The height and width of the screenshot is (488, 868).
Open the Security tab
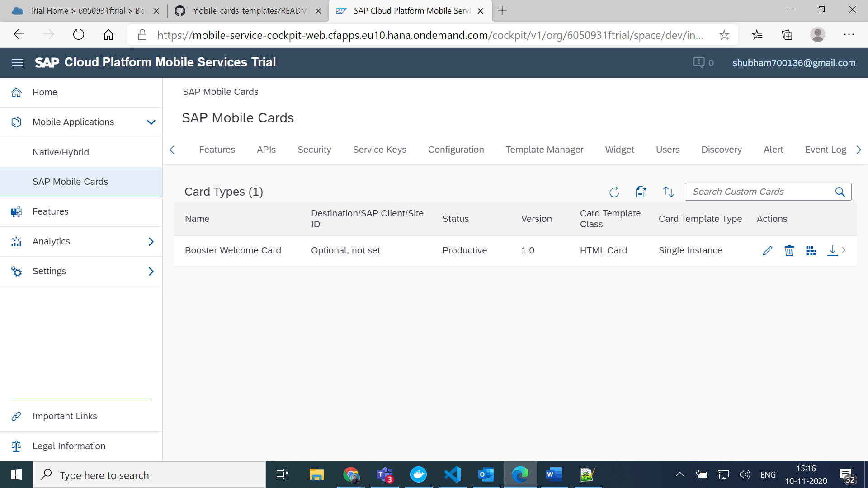tap(314, 150)
